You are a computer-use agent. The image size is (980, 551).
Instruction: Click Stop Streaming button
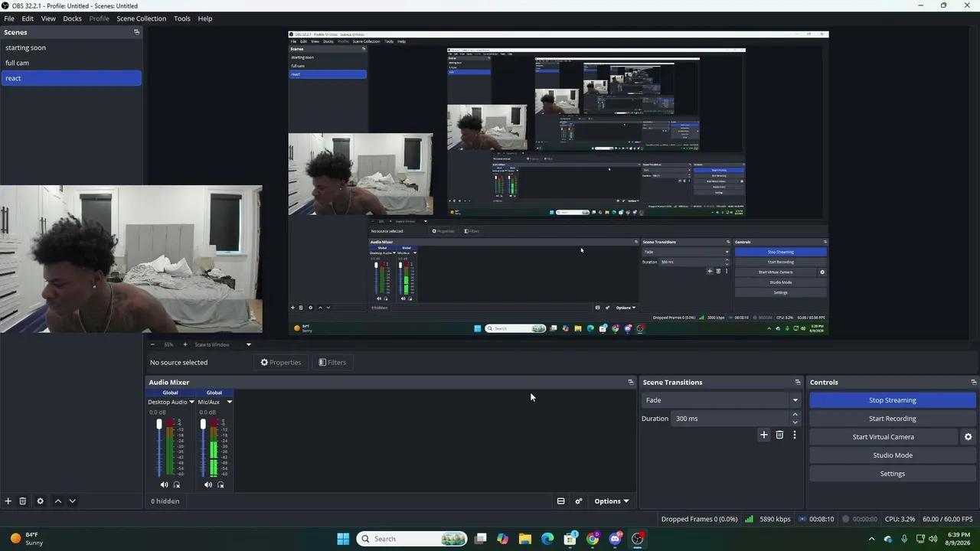click(x=893, y=400)
